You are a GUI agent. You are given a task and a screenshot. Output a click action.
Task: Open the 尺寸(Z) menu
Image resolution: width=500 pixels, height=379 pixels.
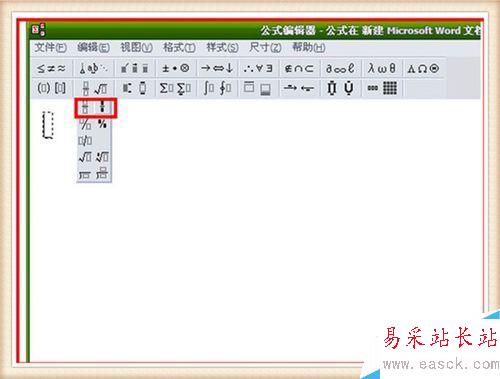pos(265,48)
